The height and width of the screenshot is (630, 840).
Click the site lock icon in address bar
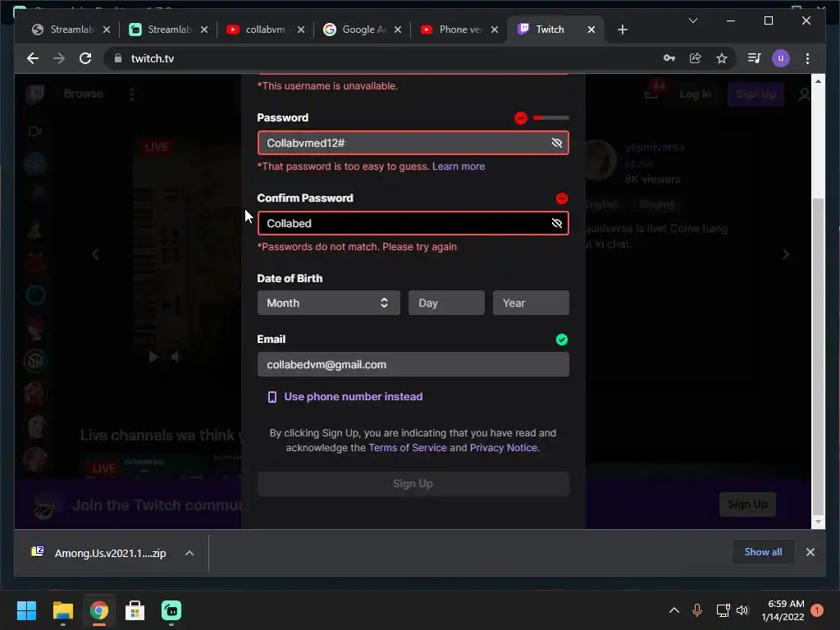pos(118,58)
